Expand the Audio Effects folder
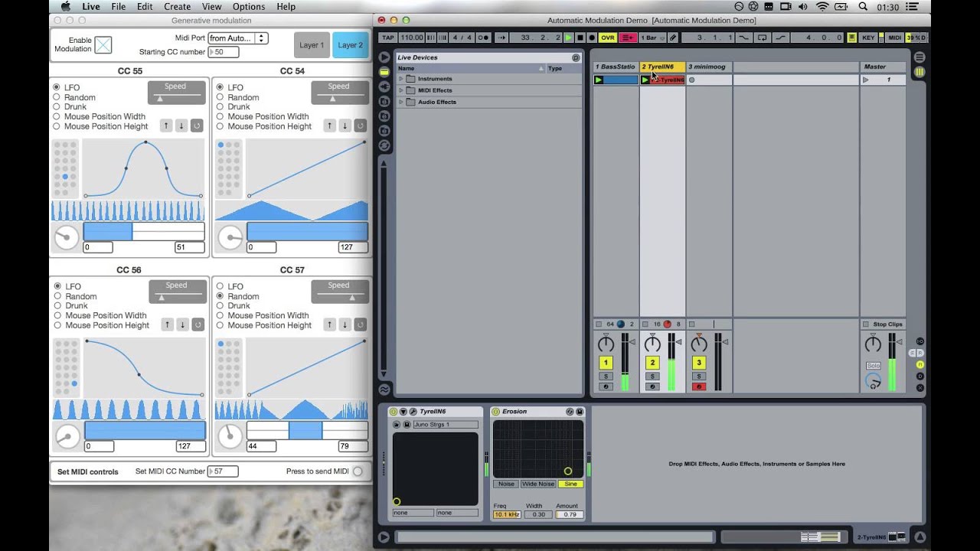 click(x=400, y=102)
